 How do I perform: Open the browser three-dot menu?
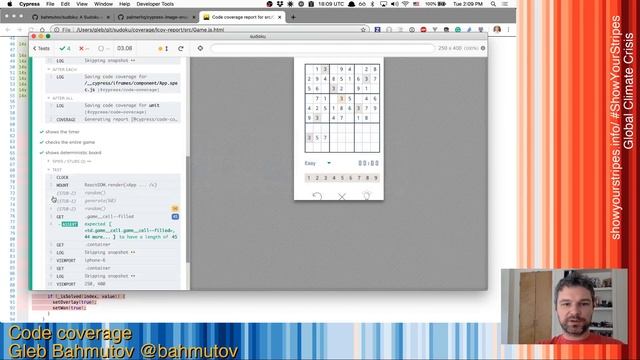click(x=509, y=29)
